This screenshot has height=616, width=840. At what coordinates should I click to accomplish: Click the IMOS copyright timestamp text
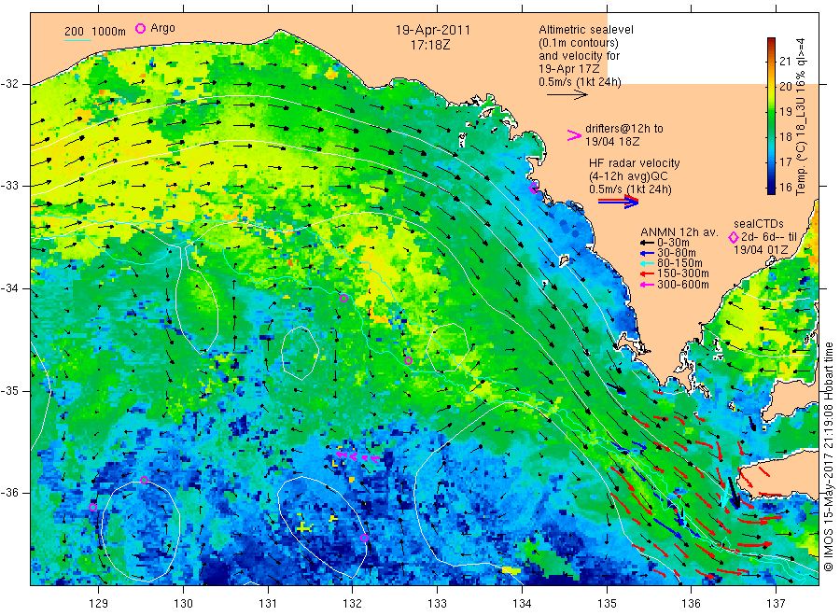(x=829, y=456)
